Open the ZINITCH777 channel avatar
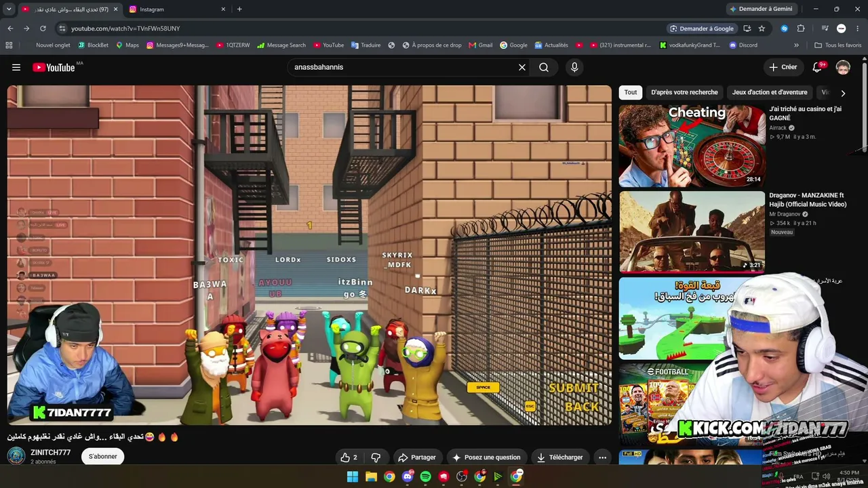 point(16,456)
